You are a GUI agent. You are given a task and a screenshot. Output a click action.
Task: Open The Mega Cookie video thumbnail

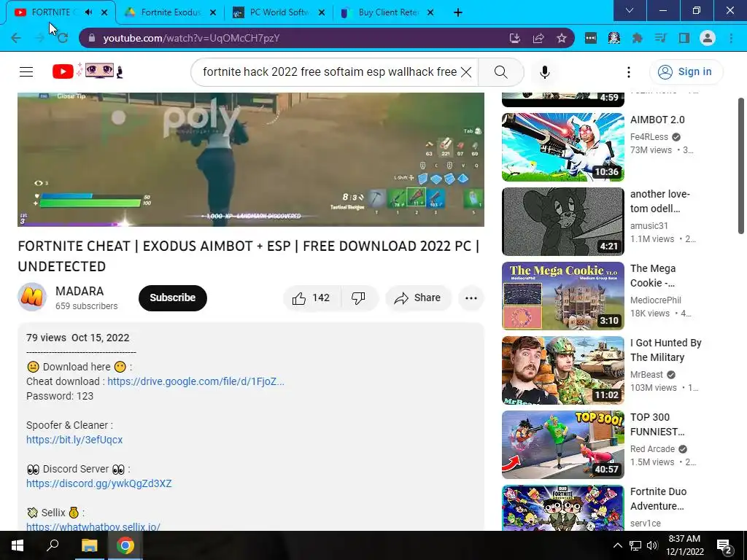(x=562, y=296)
